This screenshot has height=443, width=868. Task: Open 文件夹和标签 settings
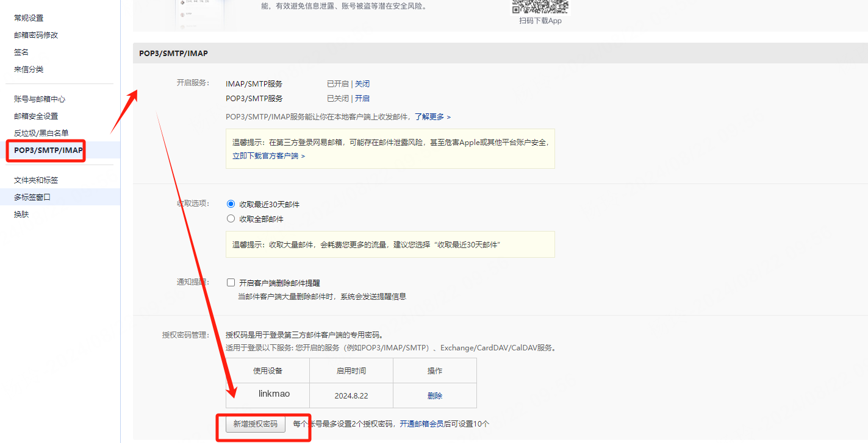coord(36,180)
